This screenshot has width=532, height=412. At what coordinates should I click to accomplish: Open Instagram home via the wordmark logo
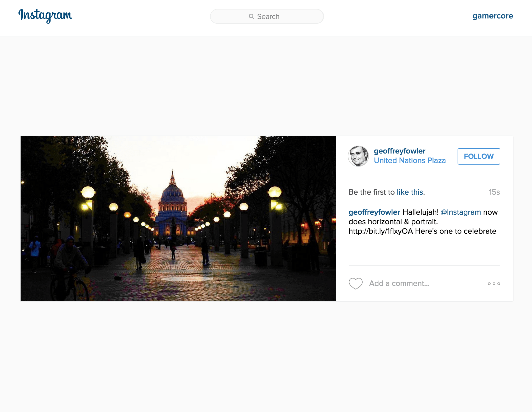[x=45, y=16]
